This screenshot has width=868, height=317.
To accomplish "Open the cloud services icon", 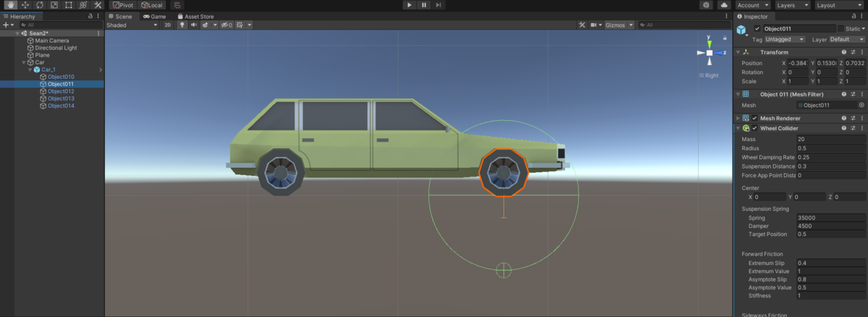I will tap(725, 5).
